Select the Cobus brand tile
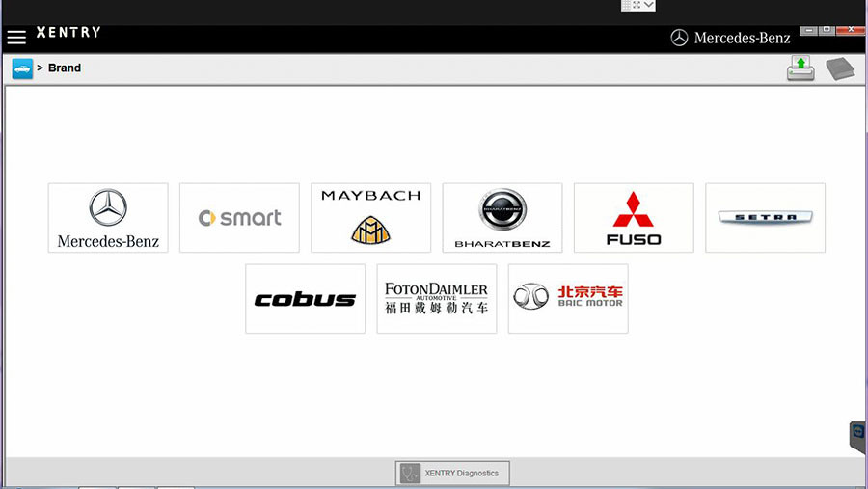868x489 pixels. coord(305,299)
